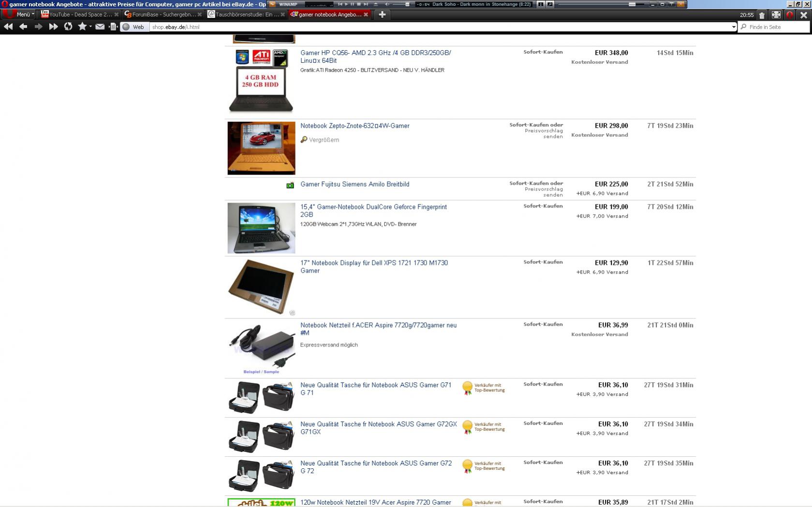Click 15,4" Gamer-Notebook thumbnail

tap(261, 228)
